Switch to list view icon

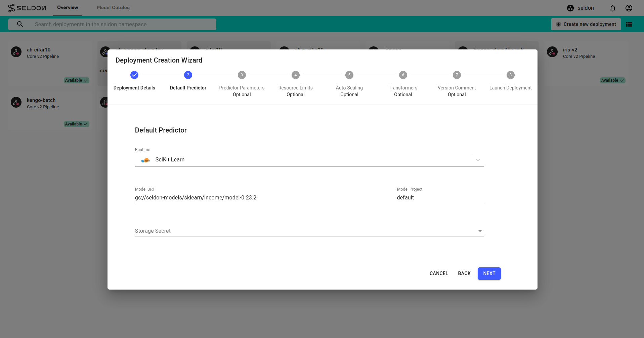(629, 24)
